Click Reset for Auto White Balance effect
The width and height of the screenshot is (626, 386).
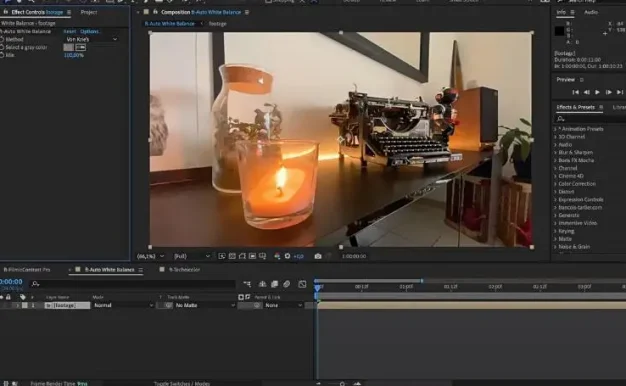69,31
